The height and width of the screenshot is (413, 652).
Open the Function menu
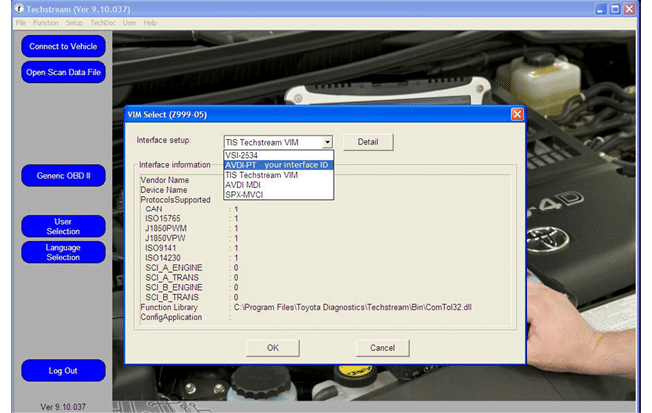point(45,22)
